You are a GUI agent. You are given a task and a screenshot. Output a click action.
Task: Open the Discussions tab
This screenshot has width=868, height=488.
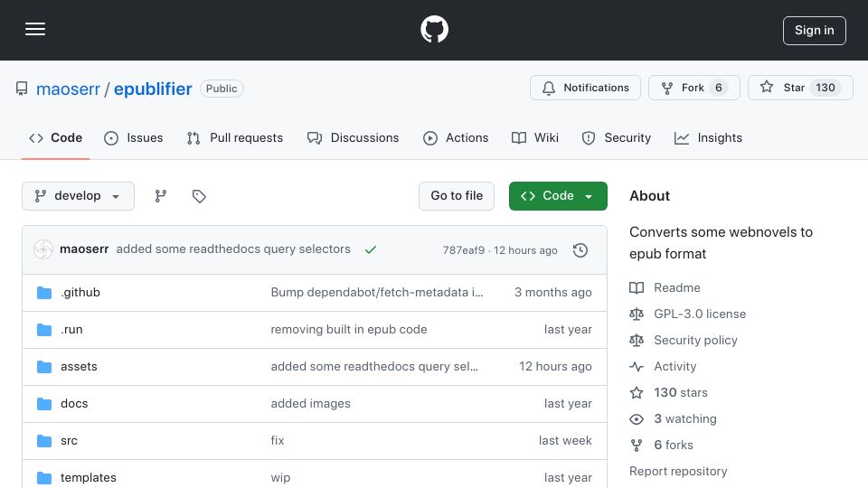[353, 137]
